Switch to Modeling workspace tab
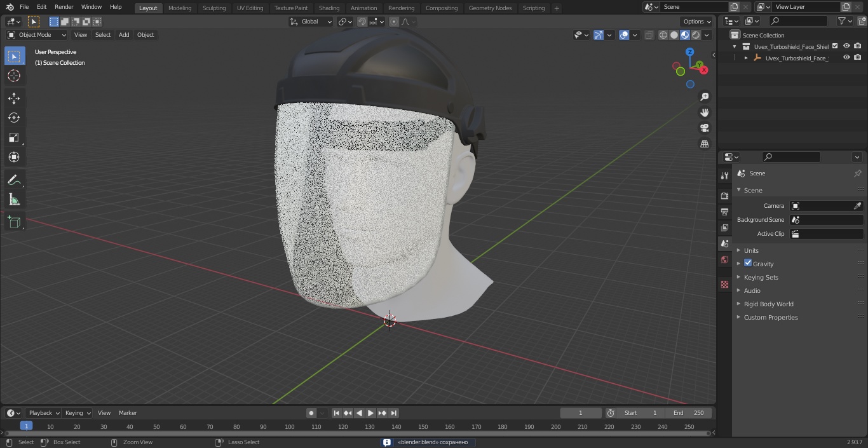Image resolution: width=868 pixels, height=448 pixels. click(180, 8)
